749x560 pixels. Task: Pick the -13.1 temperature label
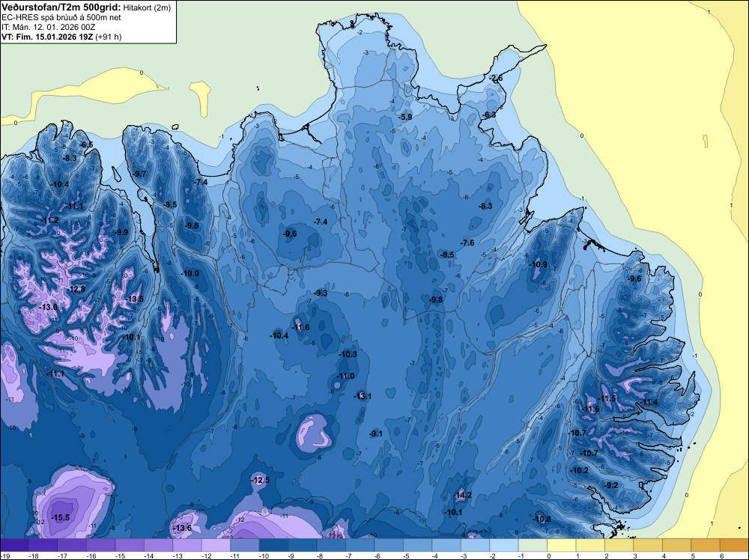(x=363, y=396)
